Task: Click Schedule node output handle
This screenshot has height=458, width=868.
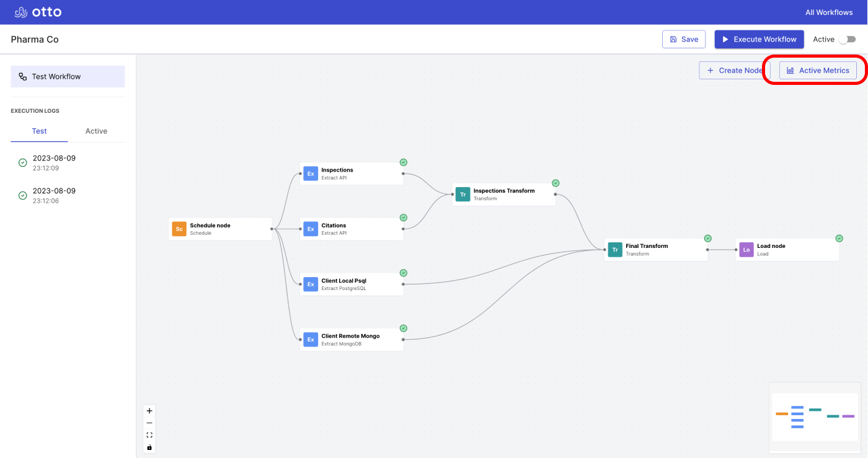Action: pos(272,229)
